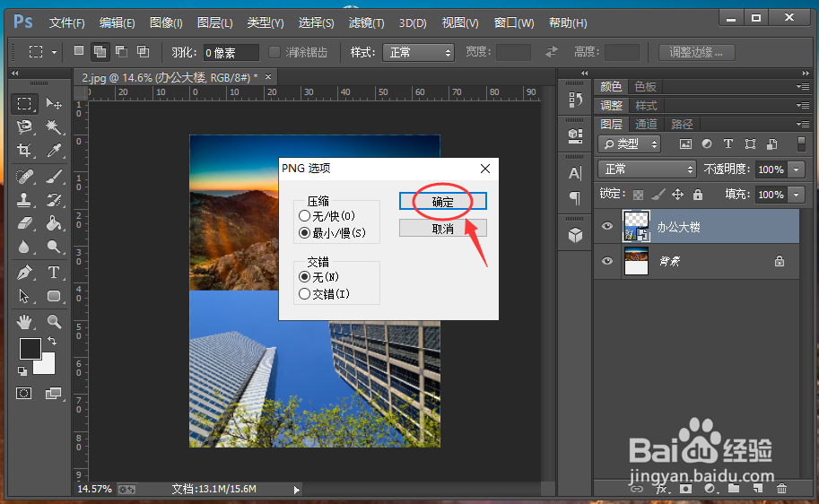Click the background color swatch

coord(47,366)
